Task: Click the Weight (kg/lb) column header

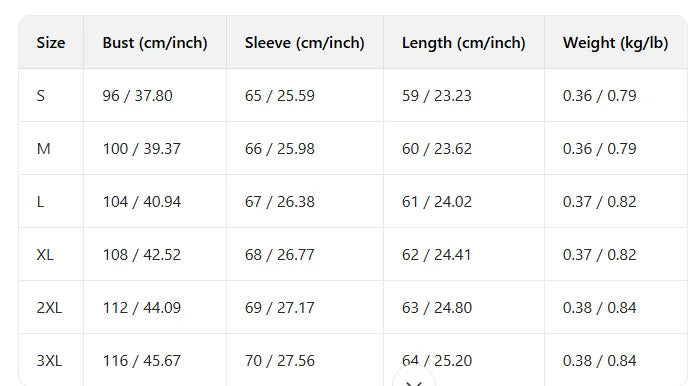Action: 615,43
